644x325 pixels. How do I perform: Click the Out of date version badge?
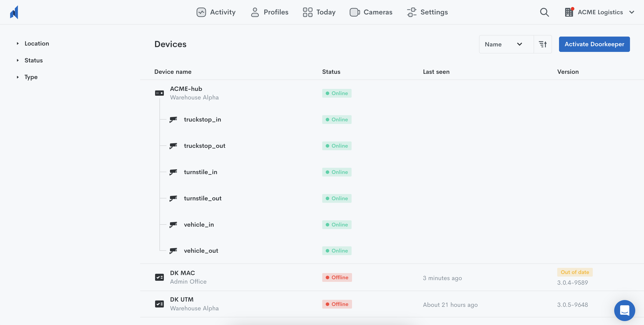[x=575, y=272]
